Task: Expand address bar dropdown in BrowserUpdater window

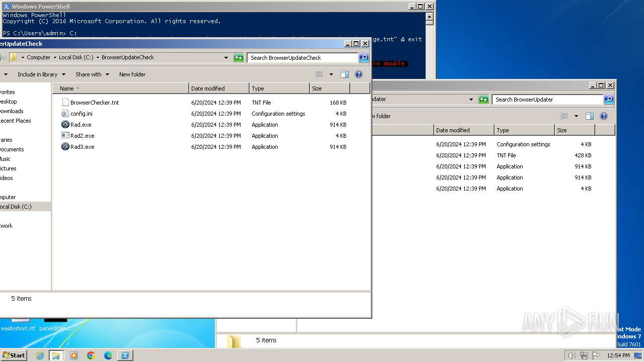Action: tap(471, 100)
